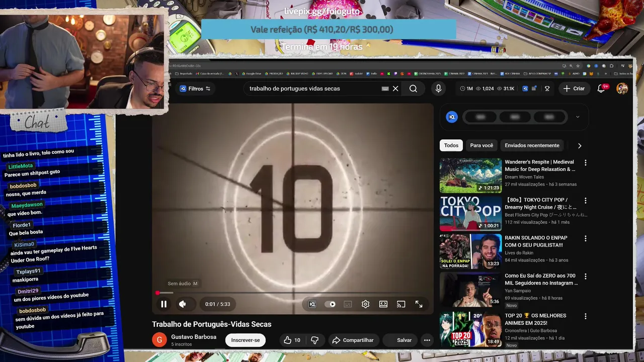
Task: Click the 1M stat with clock icon
Action: [x=466, y=88]
